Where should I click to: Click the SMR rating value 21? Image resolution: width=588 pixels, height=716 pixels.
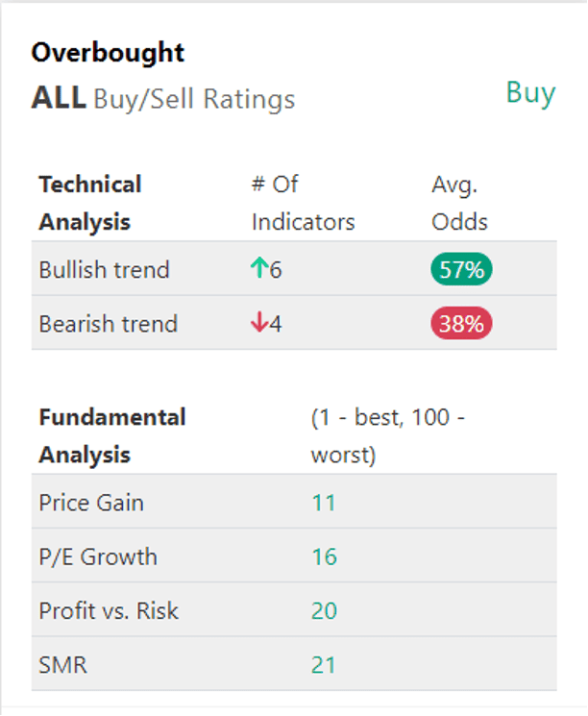(x=324, y=665)
